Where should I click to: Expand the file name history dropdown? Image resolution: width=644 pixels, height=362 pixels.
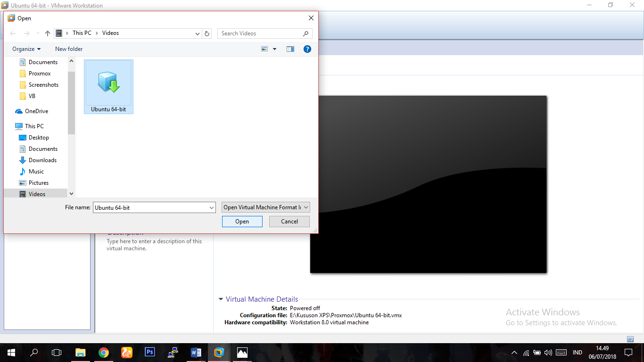[211, 207]
